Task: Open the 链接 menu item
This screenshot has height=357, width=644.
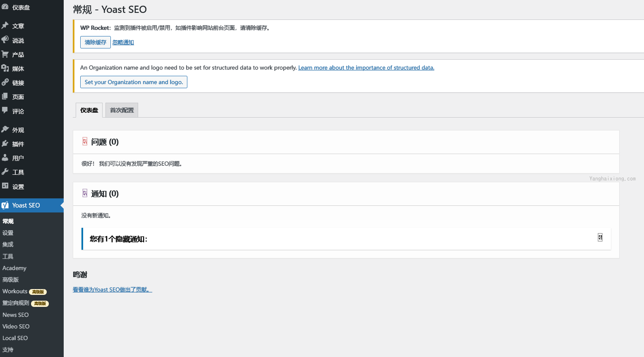Action: (x=18, y=83)
